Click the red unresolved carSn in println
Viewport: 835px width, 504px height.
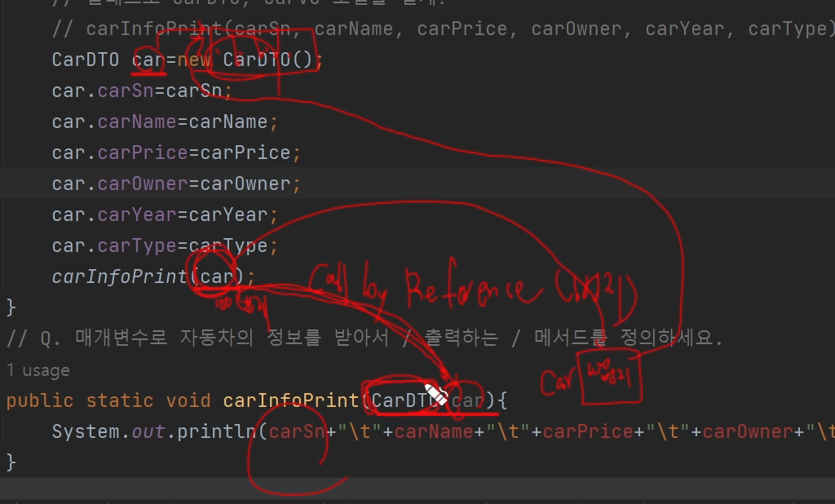point(297,431)
